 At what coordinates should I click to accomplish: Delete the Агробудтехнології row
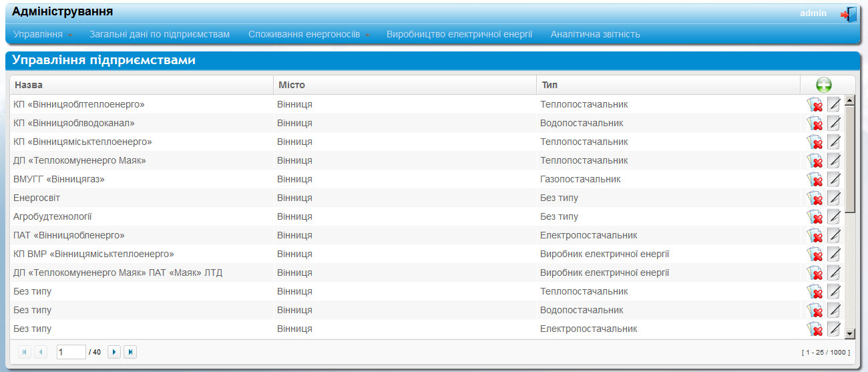(814, 217)
